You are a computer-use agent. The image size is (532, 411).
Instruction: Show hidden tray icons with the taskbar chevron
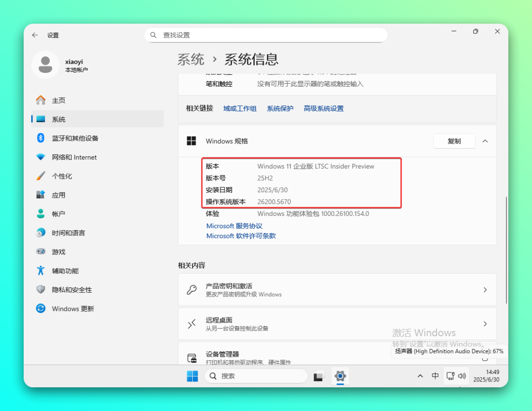pyautogui.click(x=420, y=376)
